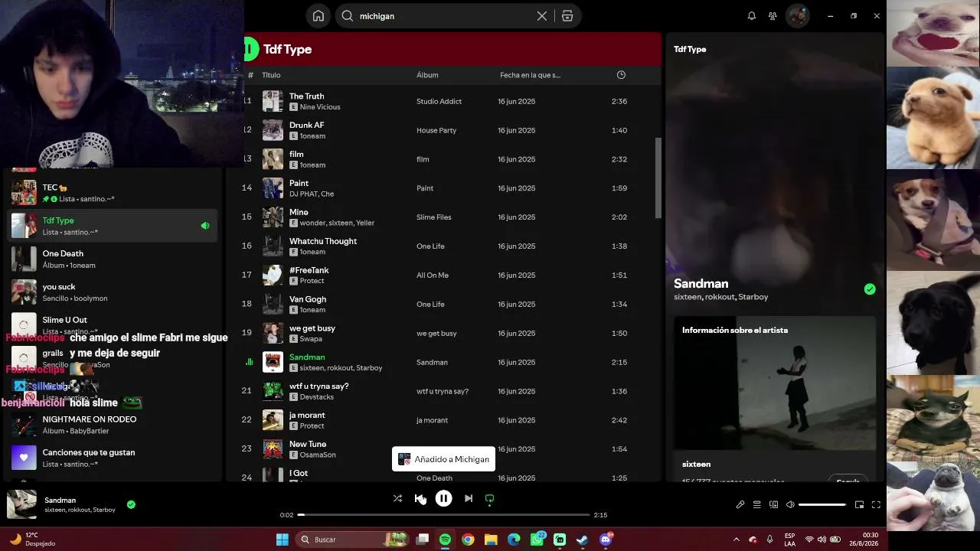Open the notifications bell
The width and height of the screenshot is (980, 551).
tap(752, 16)
